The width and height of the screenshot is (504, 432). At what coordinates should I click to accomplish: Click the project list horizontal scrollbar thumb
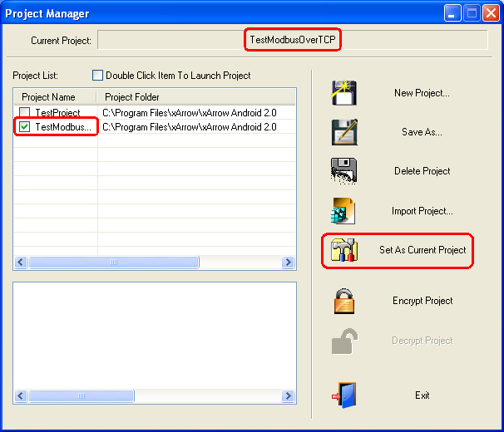[114, 263]
